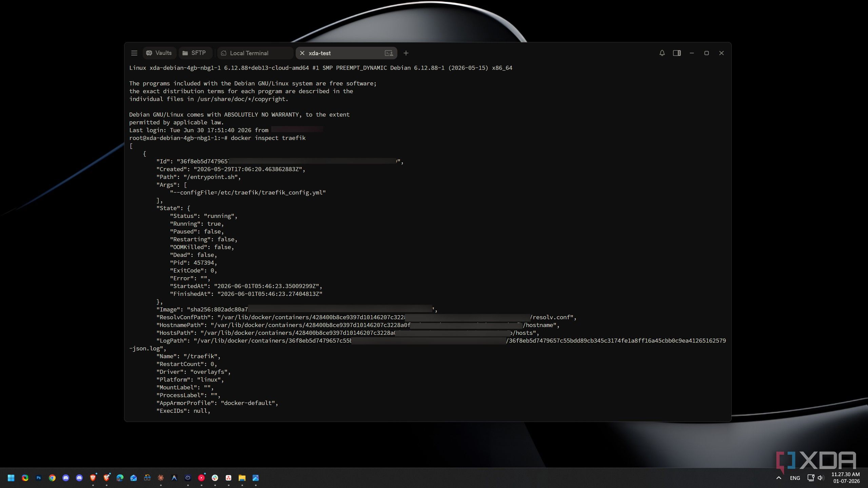Image resolution: width=868 pixels, height=488 pixels.
Task: Open Microsoft Edge from the taskbar
Action: coord(120,478)
